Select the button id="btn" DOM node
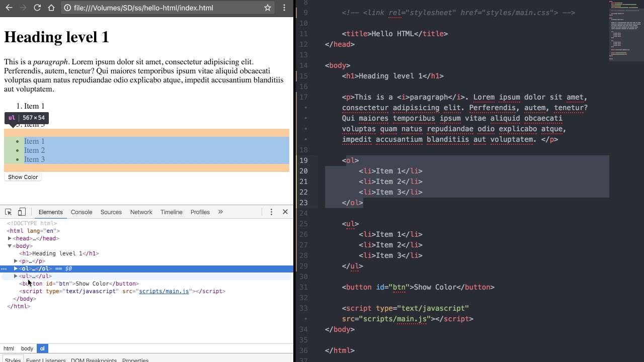This screenshot has width=644, height=362. [x=79, y=284]
